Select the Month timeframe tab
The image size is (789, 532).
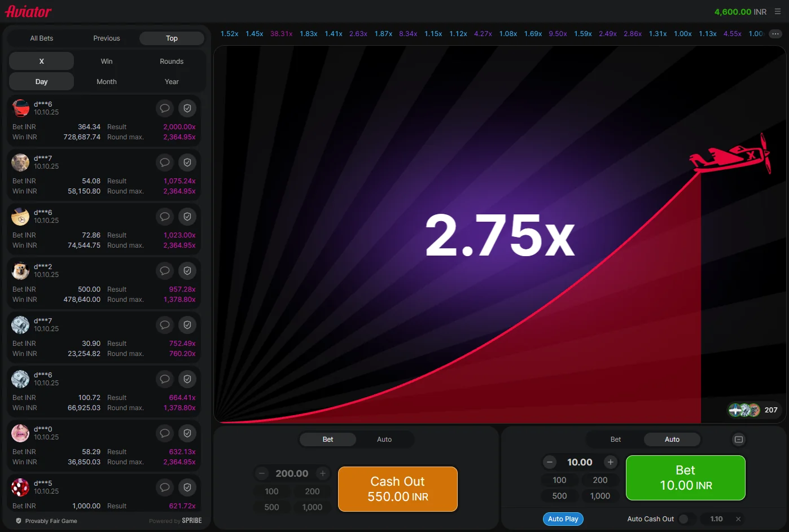click(x=106, y=81)
